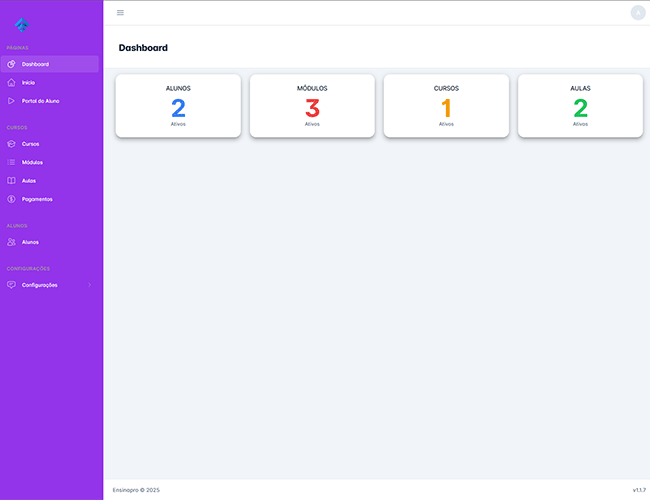
Task: Select Aulas in the sidebar
Action: 50,181
